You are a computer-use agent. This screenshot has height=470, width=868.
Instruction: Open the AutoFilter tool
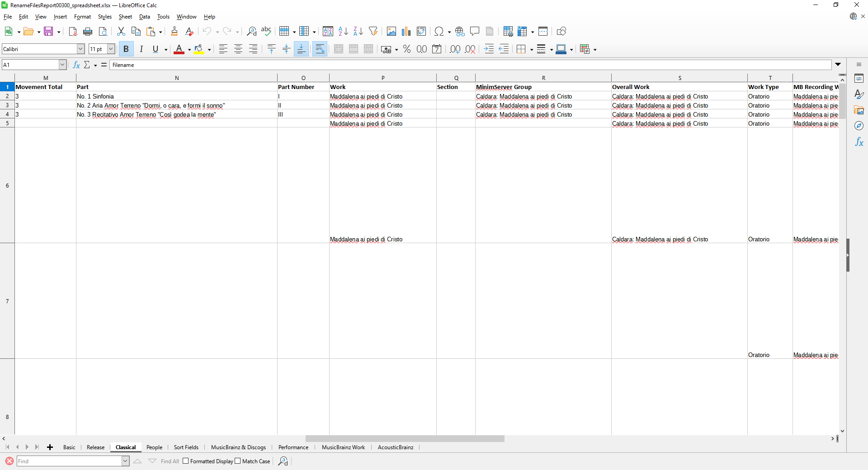373,31
